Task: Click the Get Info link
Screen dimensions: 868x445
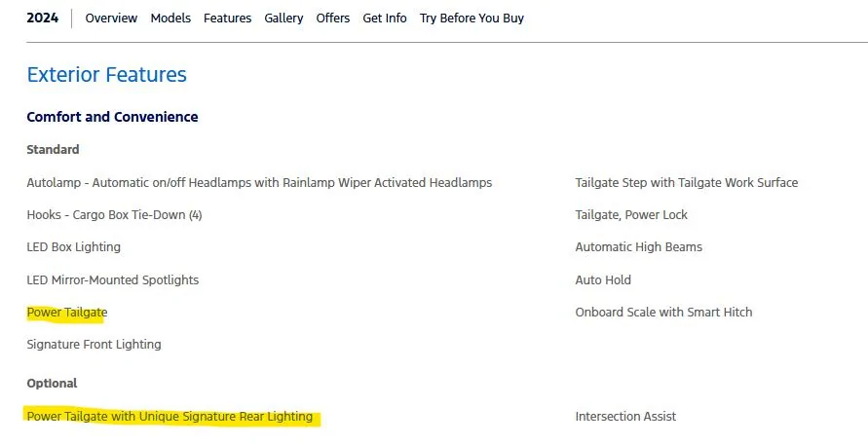Action: click(385, 19)
